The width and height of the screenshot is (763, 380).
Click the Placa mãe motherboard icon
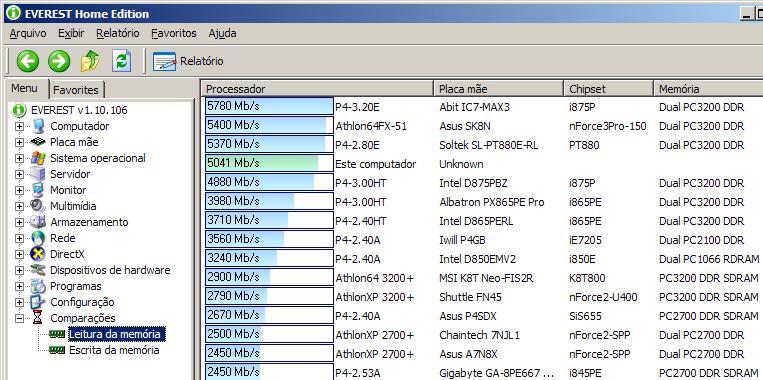click(38, 142)
